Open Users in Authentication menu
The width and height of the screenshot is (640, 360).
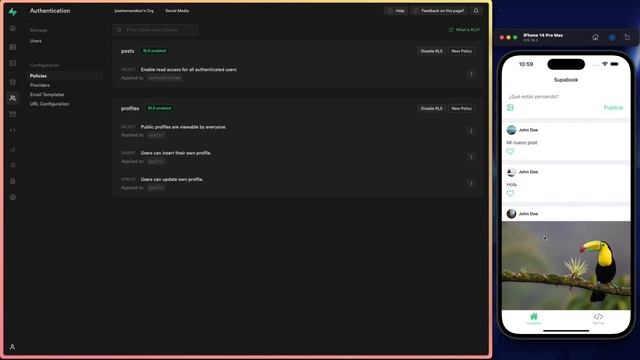tap(36, 41)
